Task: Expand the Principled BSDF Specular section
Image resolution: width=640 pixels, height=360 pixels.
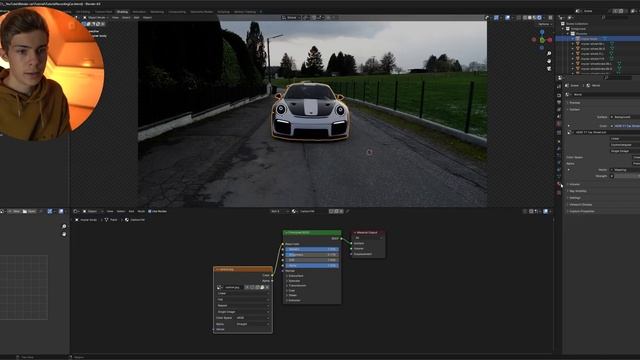Action: pos(295,281)
